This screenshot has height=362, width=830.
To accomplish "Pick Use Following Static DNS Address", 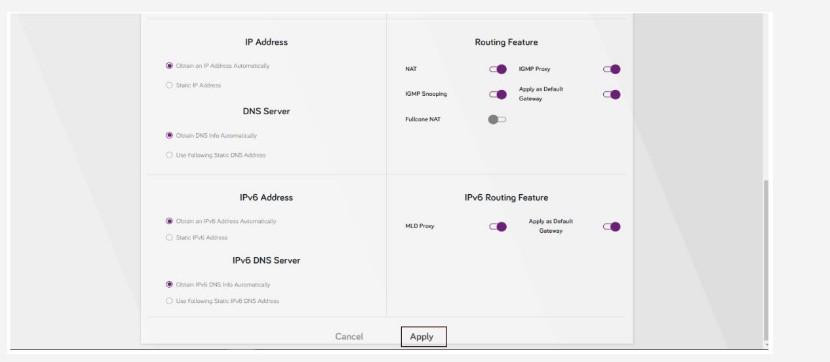I will (169, 155).
